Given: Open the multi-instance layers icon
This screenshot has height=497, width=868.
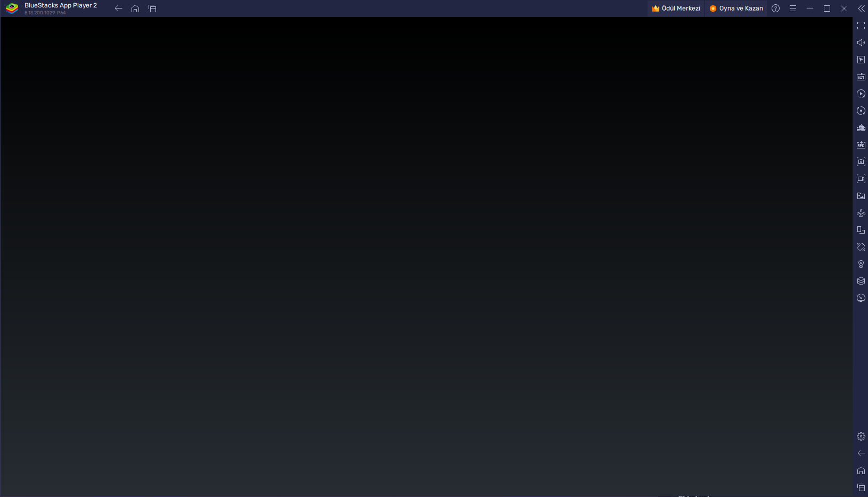Looking at the screenshot, I should (x=861, y=281).
